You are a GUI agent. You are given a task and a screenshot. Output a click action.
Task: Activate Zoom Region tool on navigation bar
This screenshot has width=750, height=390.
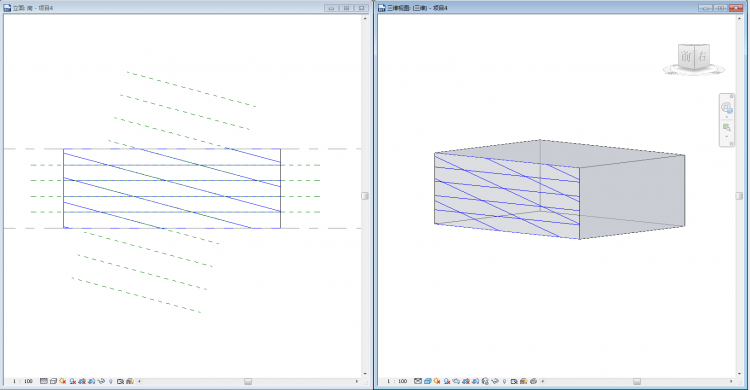pyautogui.click(x=727, y=127)
